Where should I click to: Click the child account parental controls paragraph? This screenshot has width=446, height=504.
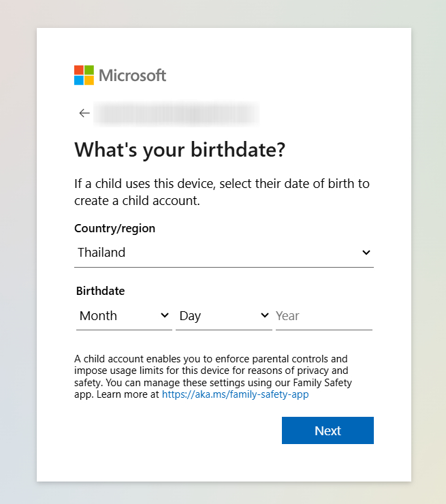point(211,371)
